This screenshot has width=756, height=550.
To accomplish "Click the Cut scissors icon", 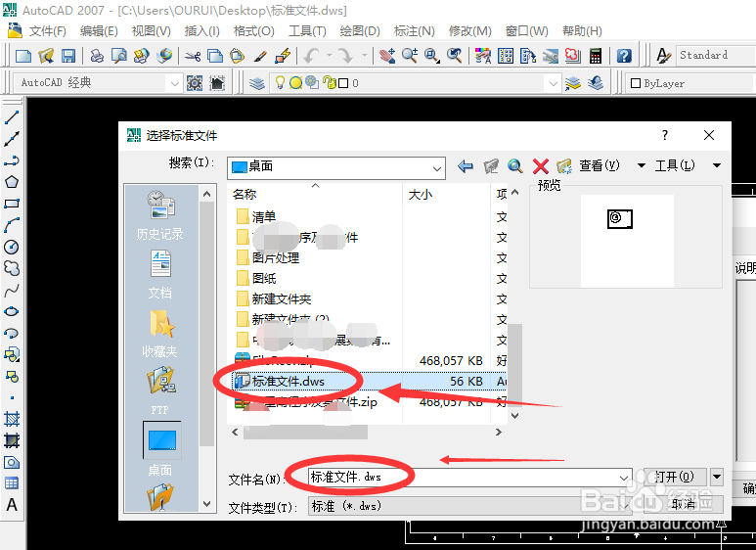I will pos(193,56).
